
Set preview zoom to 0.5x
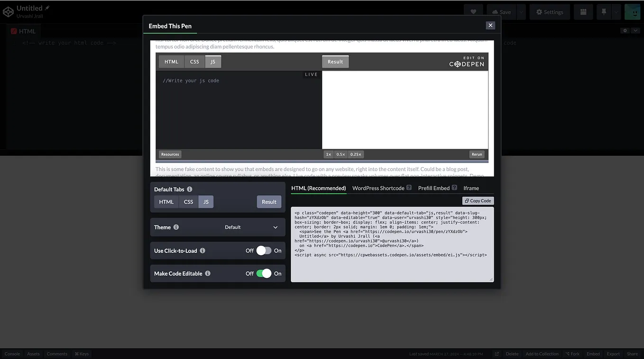coord(340,154)
